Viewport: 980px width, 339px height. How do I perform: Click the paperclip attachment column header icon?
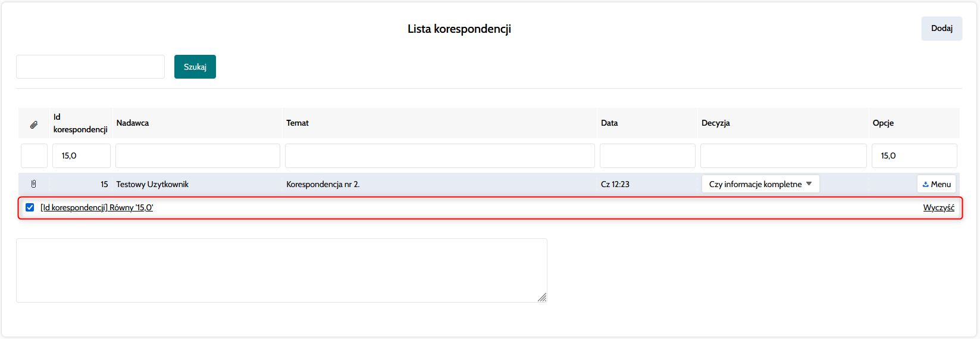pos(34,125)
